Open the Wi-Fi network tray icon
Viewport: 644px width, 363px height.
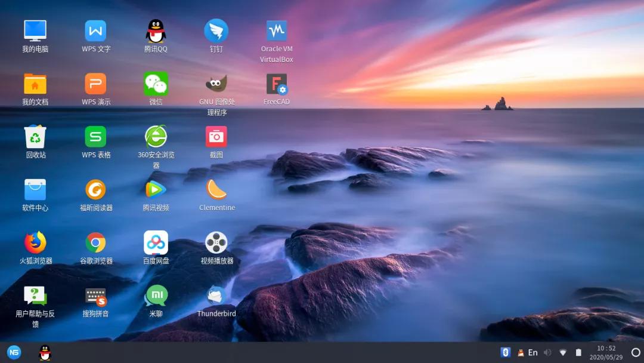pyautogui.click(x=563, y=353)
